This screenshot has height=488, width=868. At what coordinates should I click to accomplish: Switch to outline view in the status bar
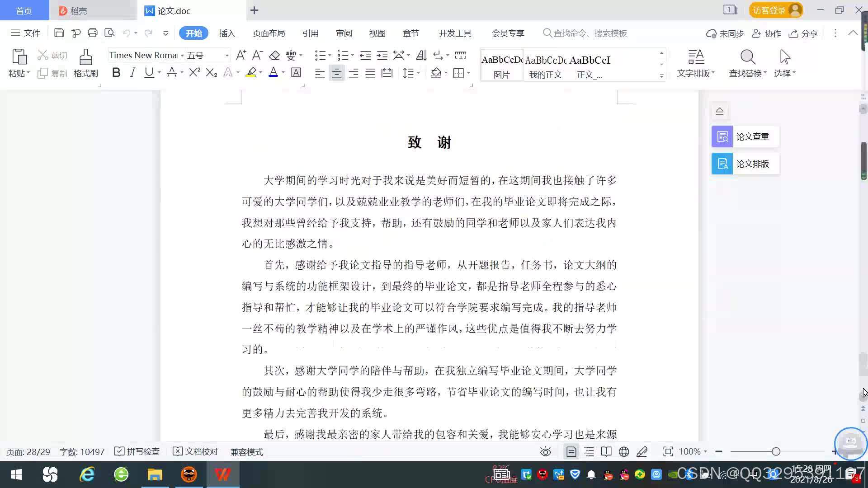589,451
